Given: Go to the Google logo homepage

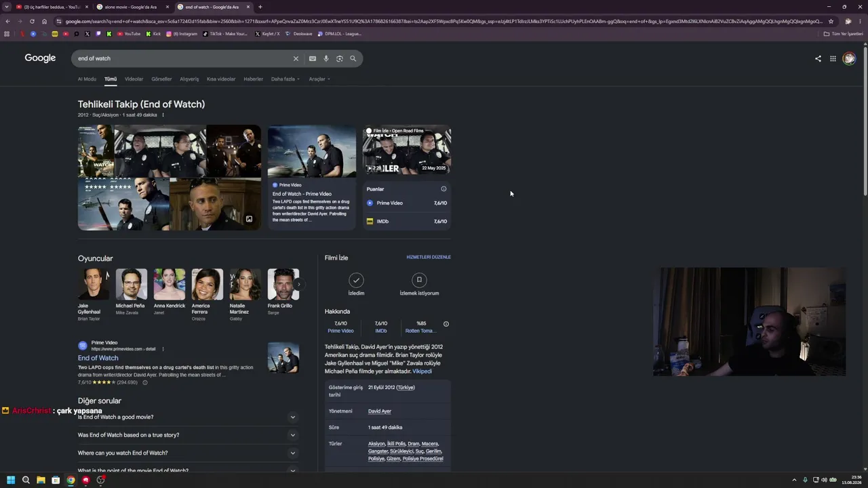Looking at the screenshot, I should [x=40, y=58].
